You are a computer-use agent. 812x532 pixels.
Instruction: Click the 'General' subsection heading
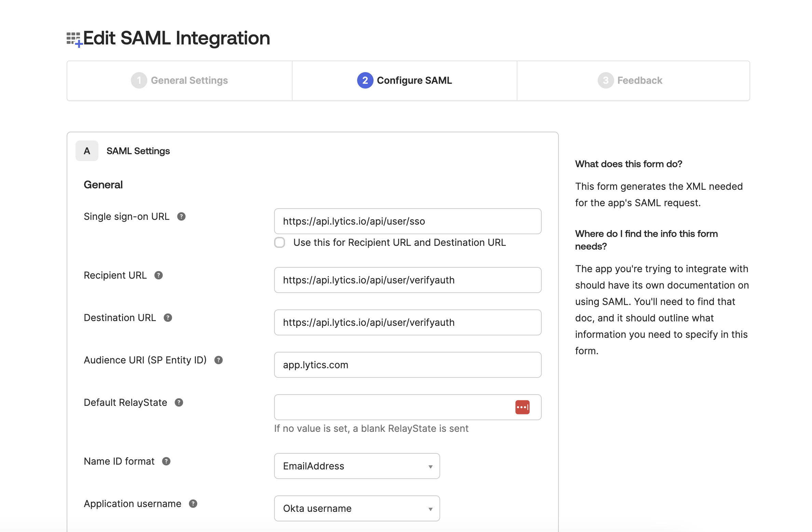(103, 185)
